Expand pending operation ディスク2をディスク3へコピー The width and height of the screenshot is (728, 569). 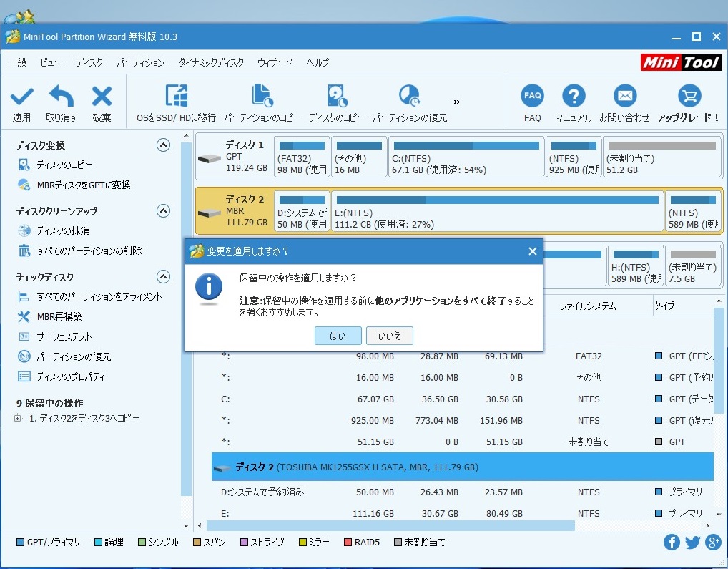pyautogui.click(x=18, y=419)
